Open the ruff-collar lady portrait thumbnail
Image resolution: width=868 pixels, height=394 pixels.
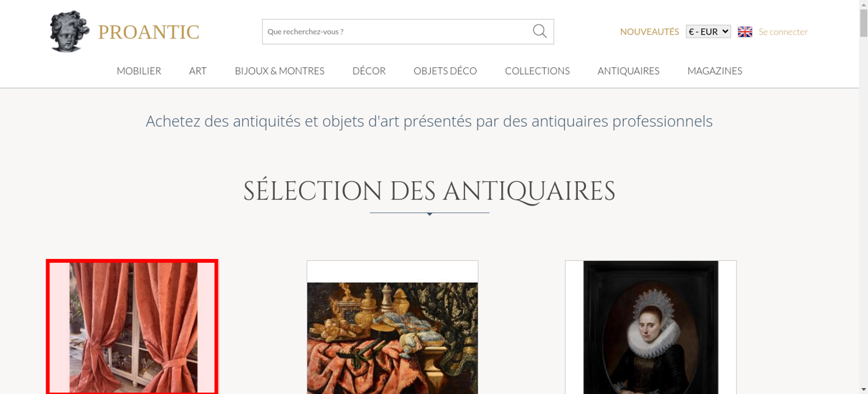[651, 327]
